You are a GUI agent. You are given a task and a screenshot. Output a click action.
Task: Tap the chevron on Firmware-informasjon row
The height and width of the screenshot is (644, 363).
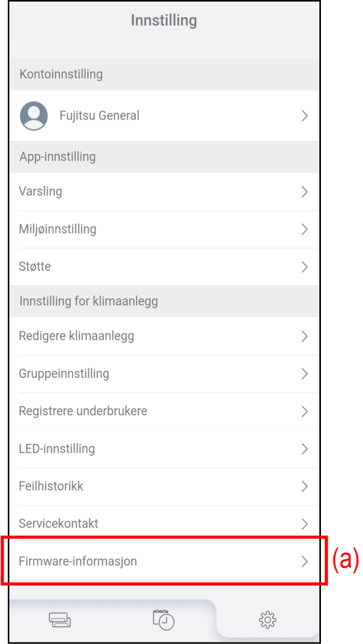[305, 561]
